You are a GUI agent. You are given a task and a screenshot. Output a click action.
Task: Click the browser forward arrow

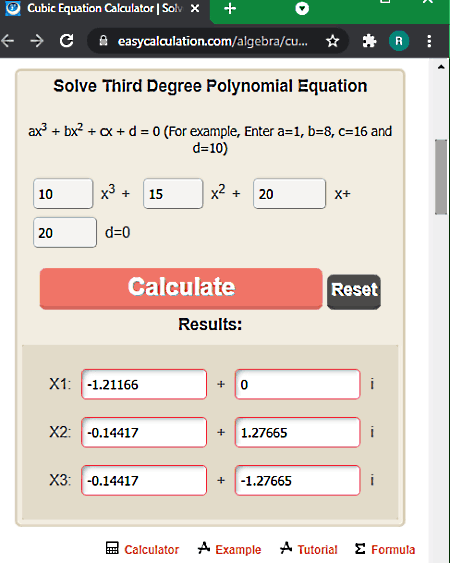pos(37,41)
